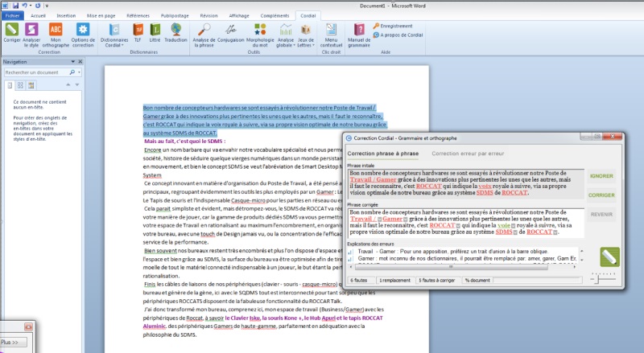Go to previous result arrow in Navigation

pos(68,84)
